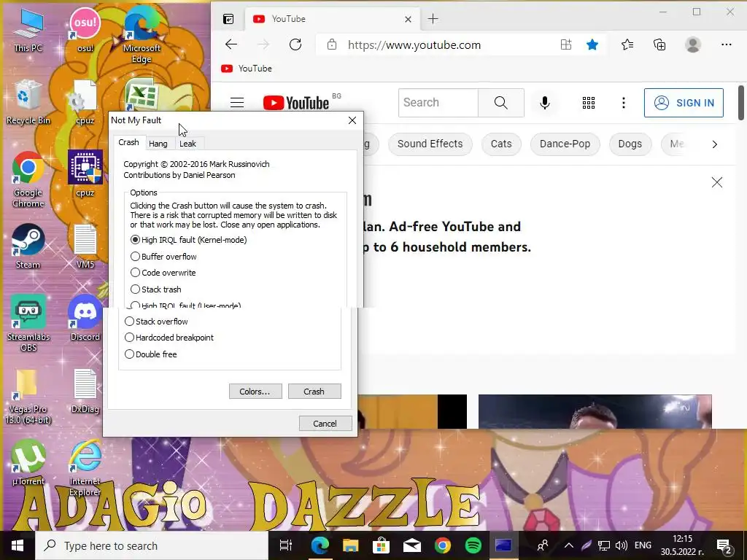
Task: Select the VM5 file icon
Action: click(x=85, y=246)
